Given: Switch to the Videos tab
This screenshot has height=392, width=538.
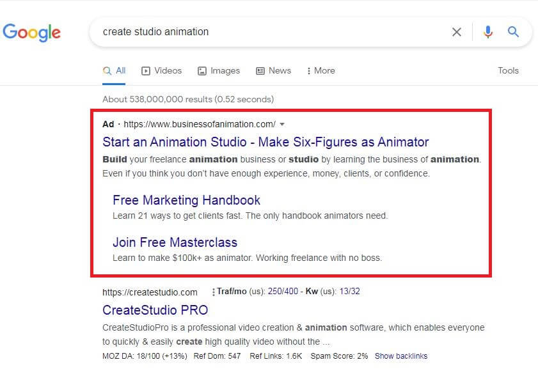Looking at the screenshot, I should pyautogui.click(x=162, y=70).
